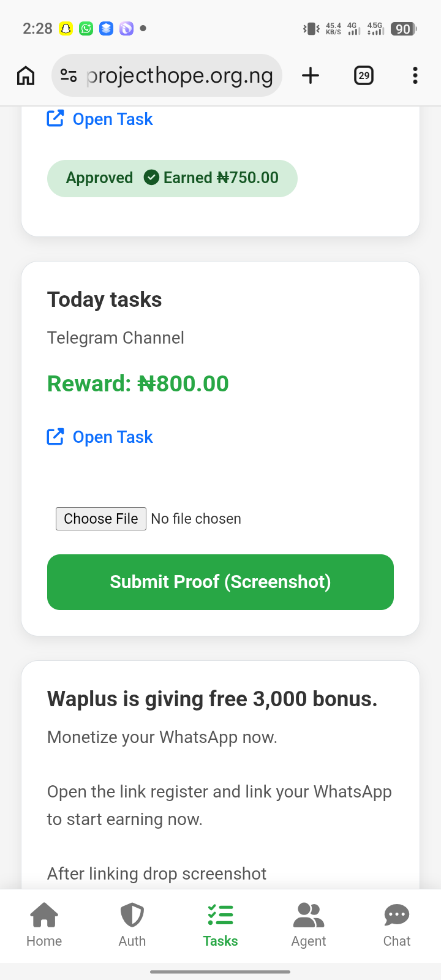
Task: Switch to the Auth tab
Action: click(x=132, y=925)
